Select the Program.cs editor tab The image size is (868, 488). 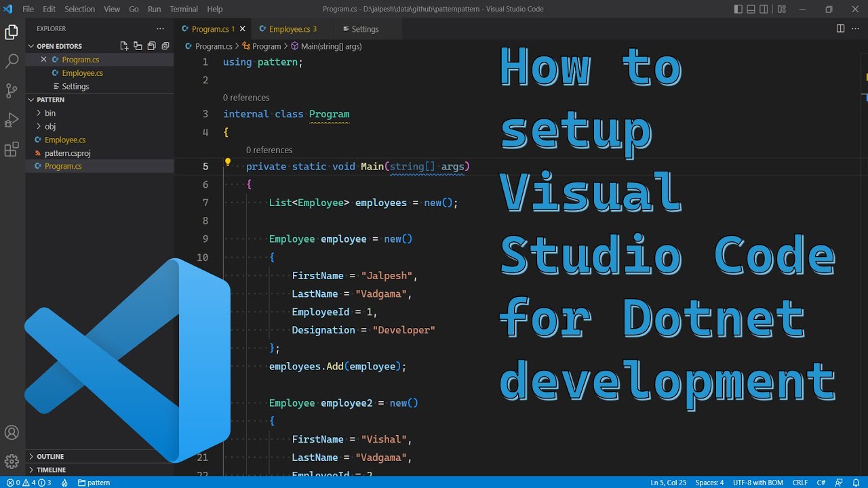tap(213, 29)
